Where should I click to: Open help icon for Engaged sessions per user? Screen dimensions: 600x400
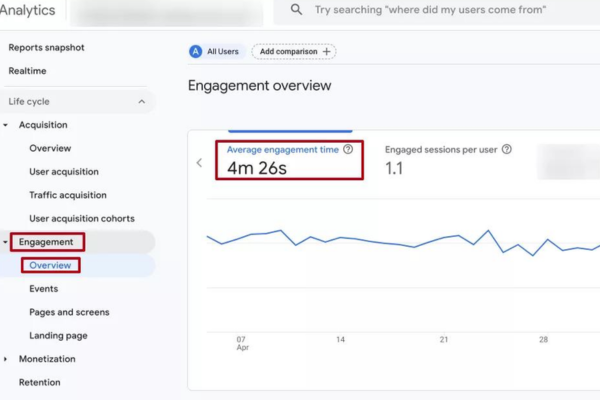pyautogui.click(x=507, y=149)
